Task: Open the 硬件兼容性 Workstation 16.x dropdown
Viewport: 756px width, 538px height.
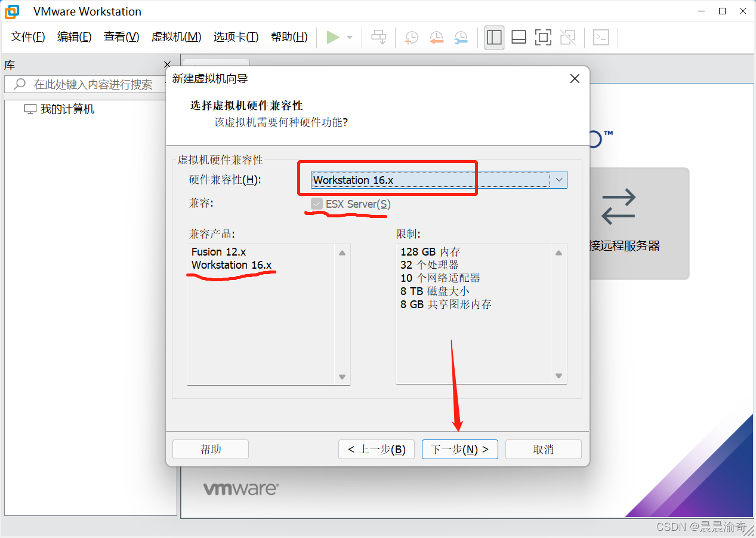Action: pyautogui.click(x=439, y=180)
